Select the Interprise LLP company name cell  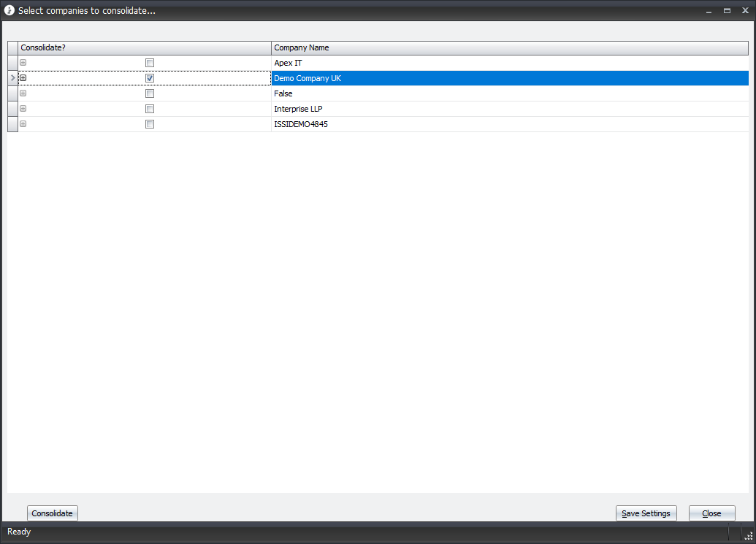509,109
